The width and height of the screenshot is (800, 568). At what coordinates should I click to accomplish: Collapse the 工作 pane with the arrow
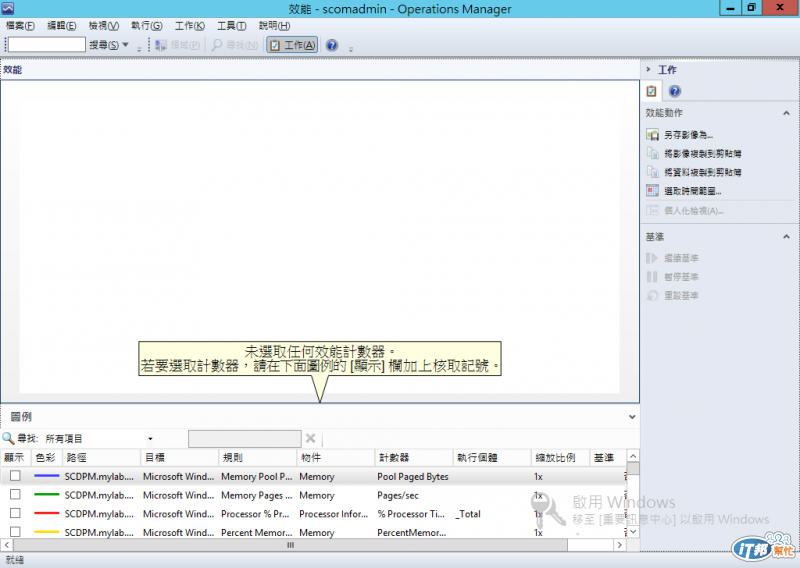click(x=648, y=69)
